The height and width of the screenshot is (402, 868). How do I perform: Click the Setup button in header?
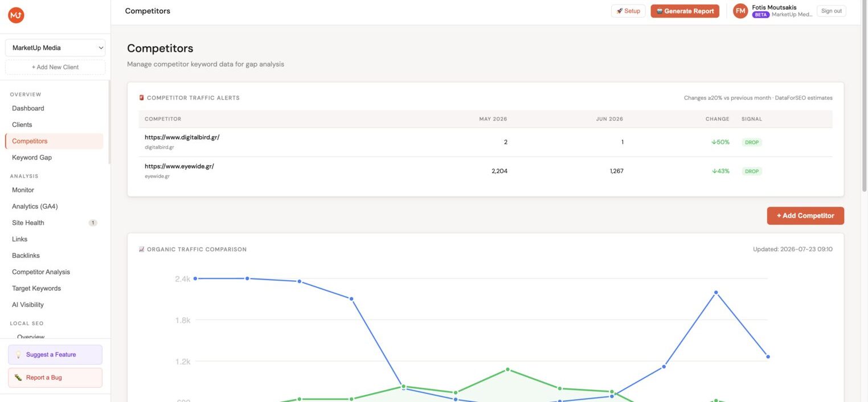(628, 11)
